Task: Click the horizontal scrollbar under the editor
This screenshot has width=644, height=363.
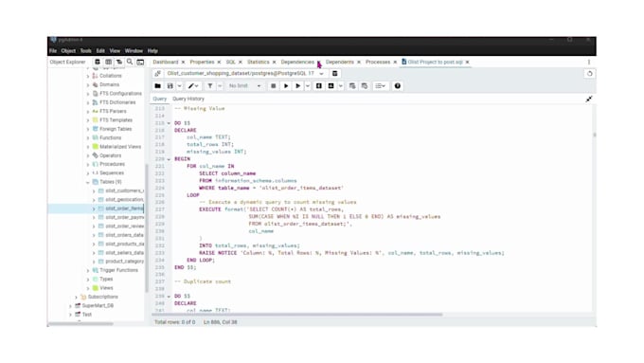Action: coord(297,315)
